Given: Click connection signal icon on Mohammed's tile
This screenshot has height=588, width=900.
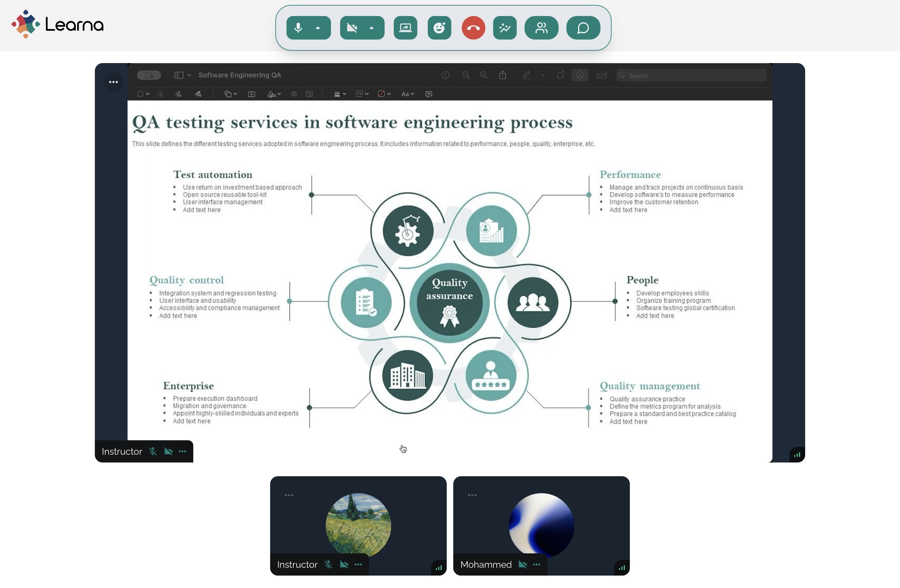Looking at the screenshot, I should [x=622, y=568].
